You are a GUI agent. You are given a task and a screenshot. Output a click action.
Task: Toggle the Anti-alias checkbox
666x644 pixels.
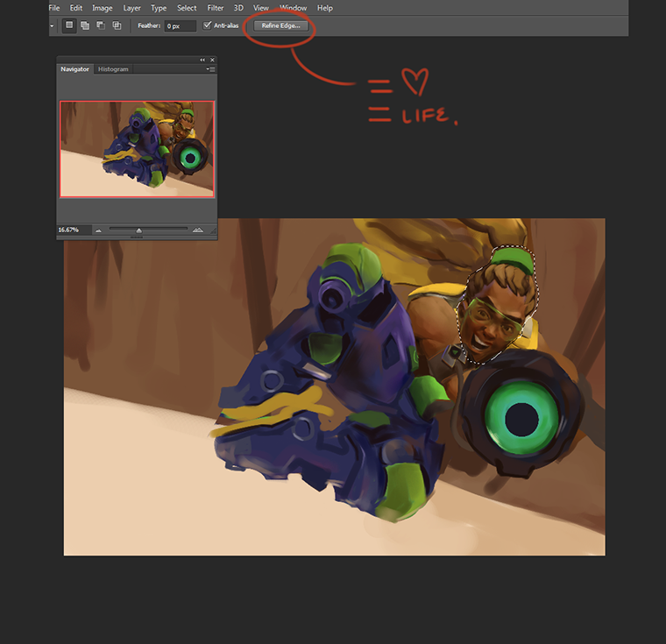point(207,25)
